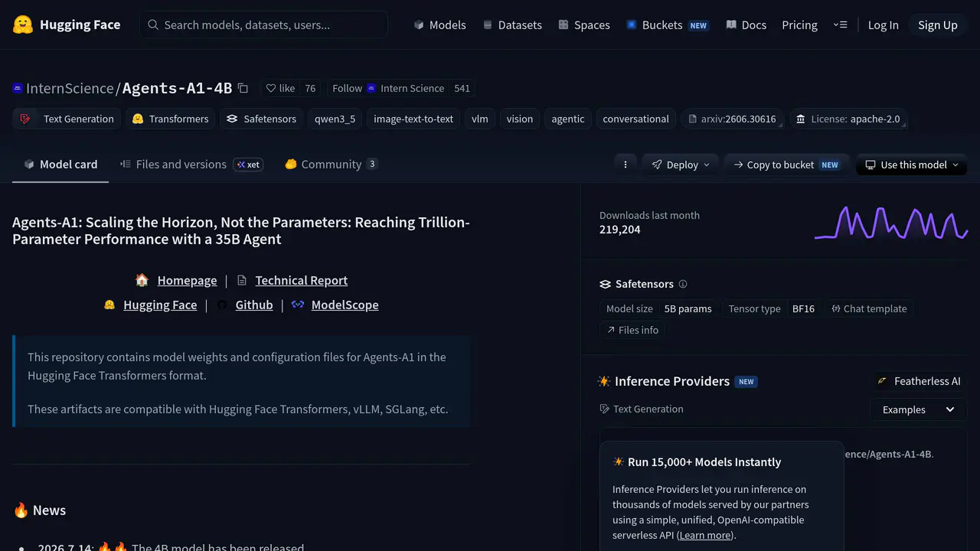
Task: Go to Models in the navbar
Action: click(439, 24)
